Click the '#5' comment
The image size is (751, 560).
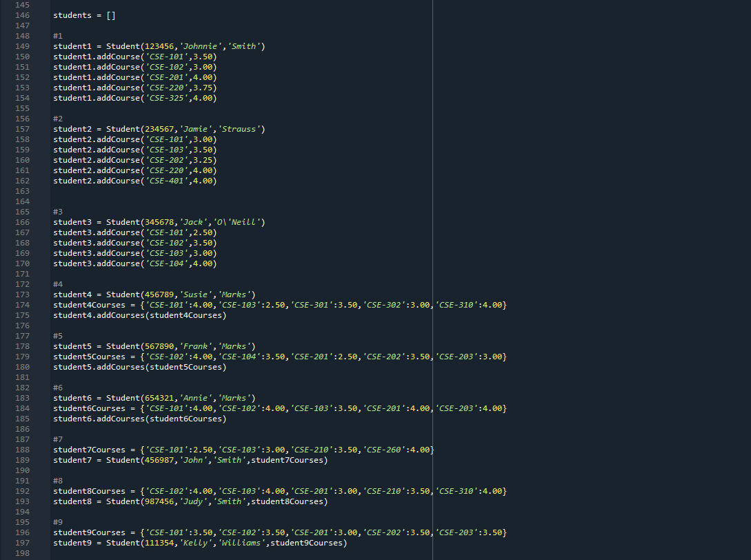(58, 337)
